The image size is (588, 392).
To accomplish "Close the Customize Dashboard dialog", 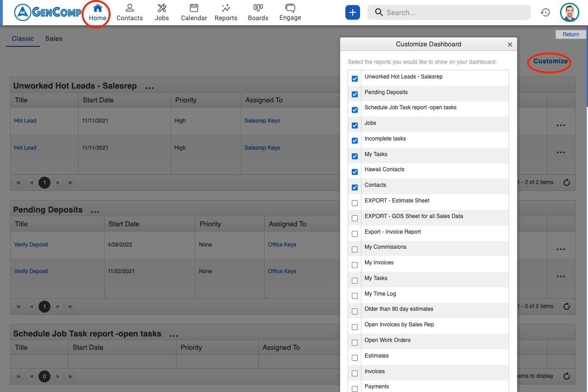I will pos(510,45).
